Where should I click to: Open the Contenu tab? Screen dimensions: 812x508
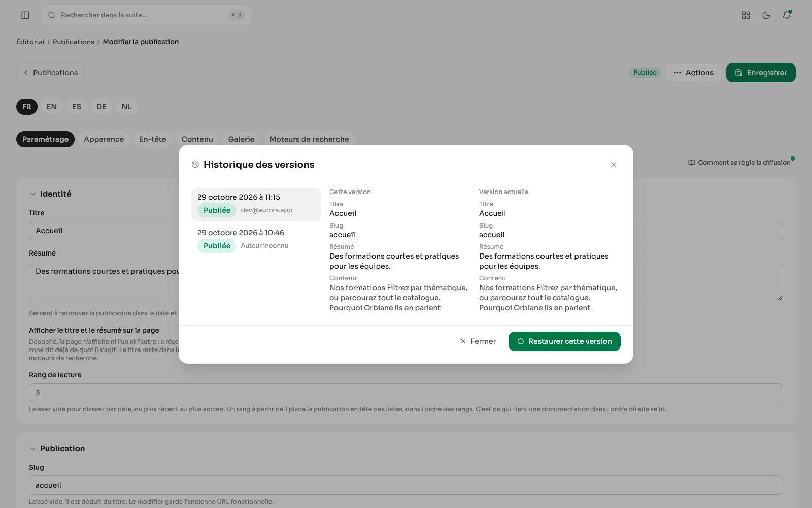[197, 139]
